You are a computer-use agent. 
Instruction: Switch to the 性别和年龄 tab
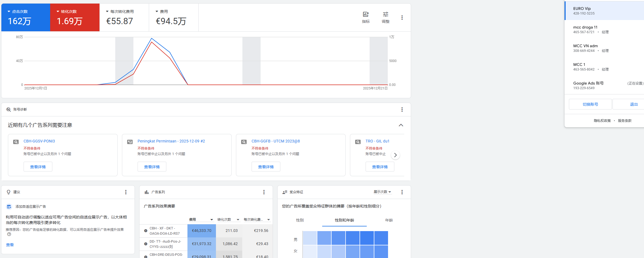[344, 220]
